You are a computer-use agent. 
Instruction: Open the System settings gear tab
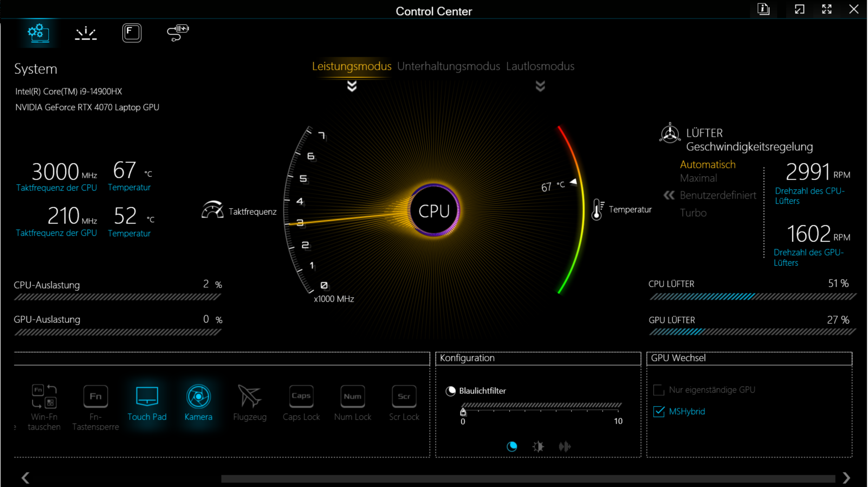(x=37, y=33)
